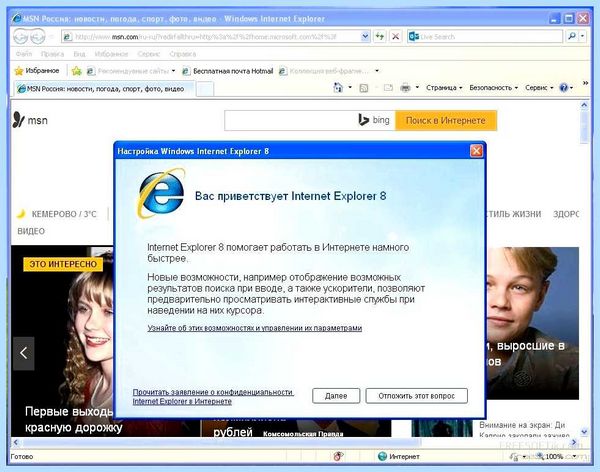600x472 pixels.
Task: Open the privacy statement link
Action: coord(213,397)
